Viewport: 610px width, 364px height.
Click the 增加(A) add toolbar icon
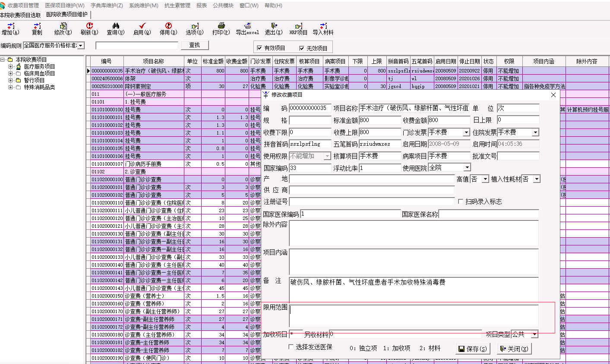[10, 29]
